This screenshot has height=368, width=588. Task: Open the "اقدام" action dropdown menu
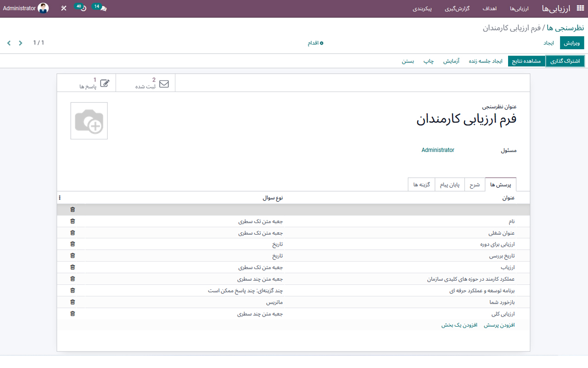coord(315,43)
